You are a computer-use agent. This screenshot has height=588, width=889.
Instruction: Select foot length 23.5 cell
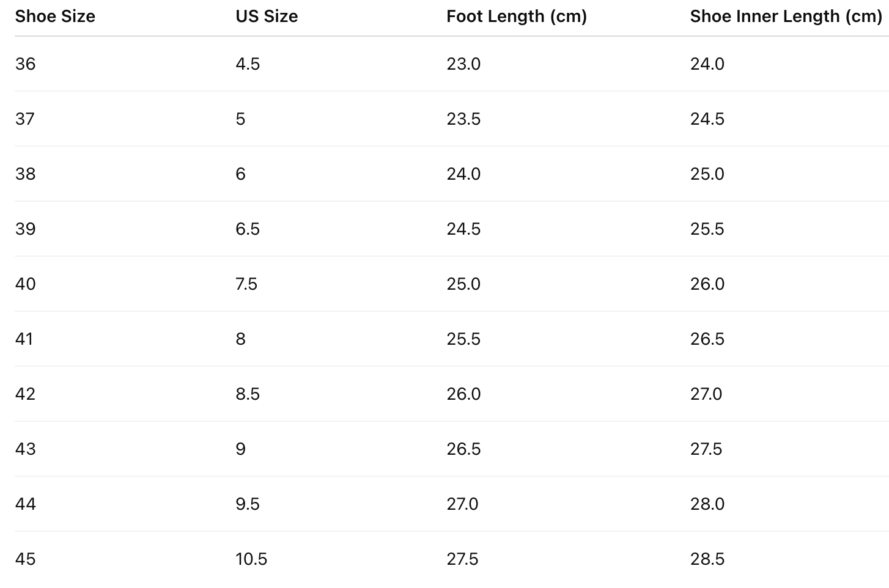(463, 119)
